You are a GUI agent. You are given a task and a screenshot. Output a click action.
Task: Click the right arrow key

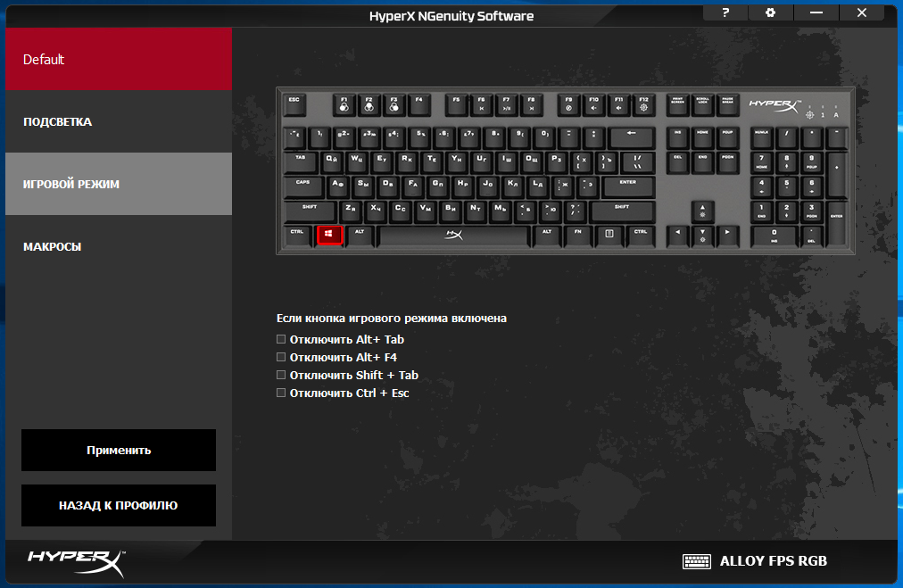tap(727, 236)
